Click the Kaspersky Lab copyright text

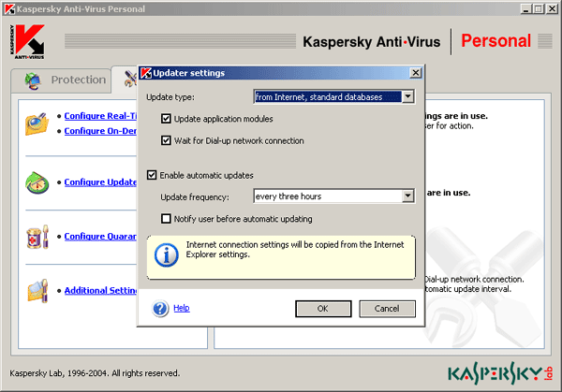point(95,373)
